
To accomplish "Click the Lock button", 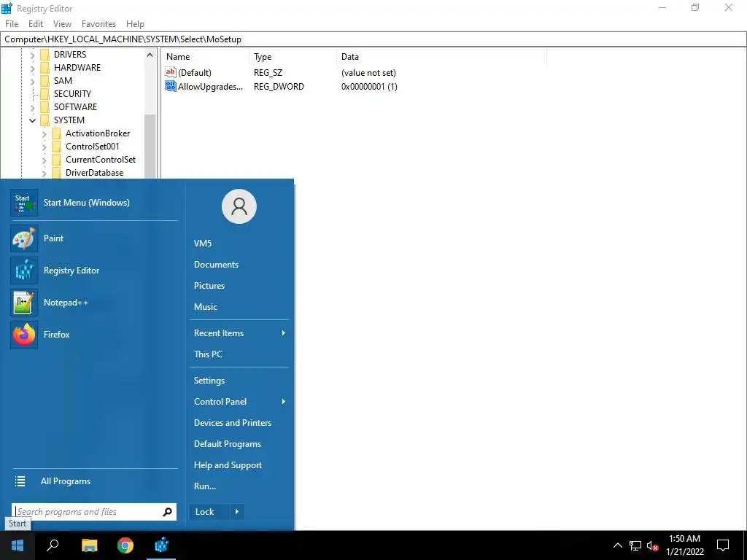I will (x=209, y=512).
